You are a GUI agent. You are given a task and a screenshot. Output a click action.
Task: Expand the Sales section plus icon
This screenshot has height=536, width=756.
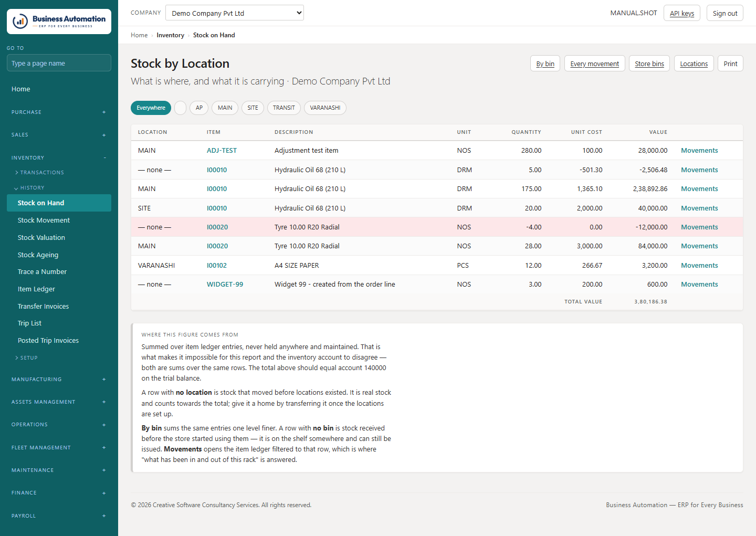pos(104,135)
